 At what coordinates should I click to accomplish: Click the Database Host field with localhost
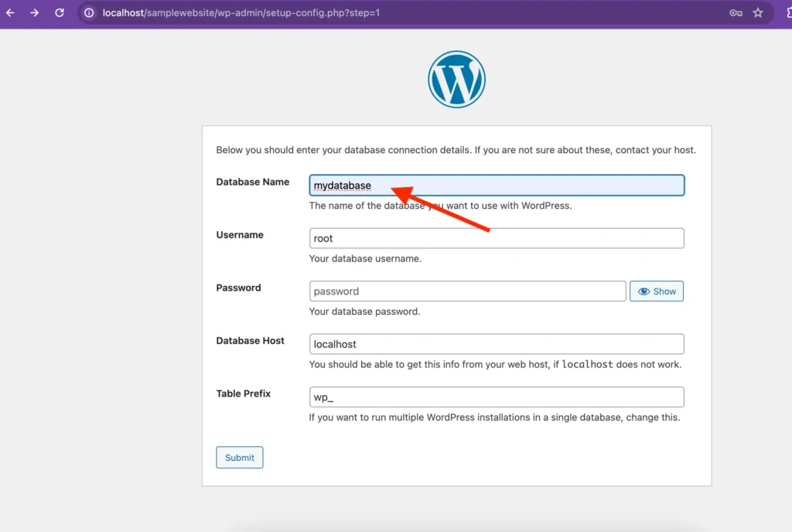(497, 344)
